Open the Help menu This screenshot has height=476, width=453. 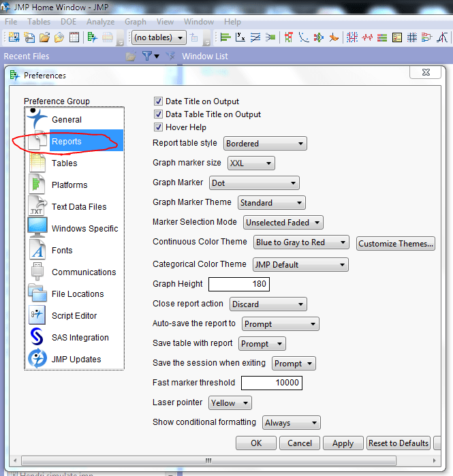[x=232, y=22]
